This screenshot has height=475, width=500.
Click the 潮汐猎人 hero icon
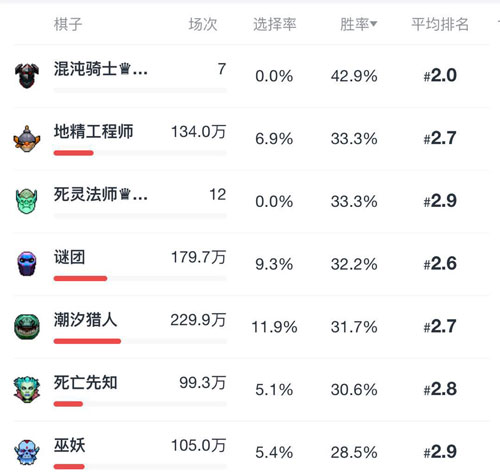point(27,327)
